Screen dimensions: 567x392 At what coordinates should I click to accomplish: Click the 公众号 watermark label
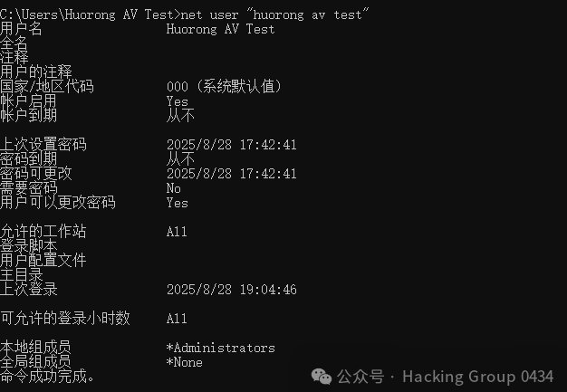[360, 377]
